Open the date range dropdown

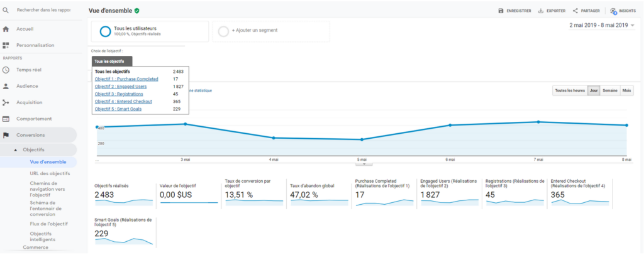coord(601,25)
